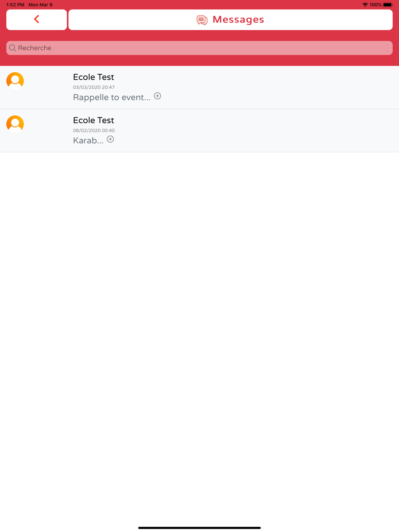Expand the Karab message preview
The height and width of the screenshot is (532, 399).
111,139
